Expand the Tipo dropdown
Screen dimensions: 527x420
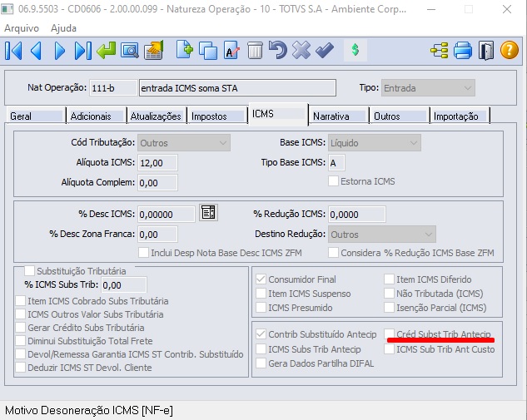428,88
